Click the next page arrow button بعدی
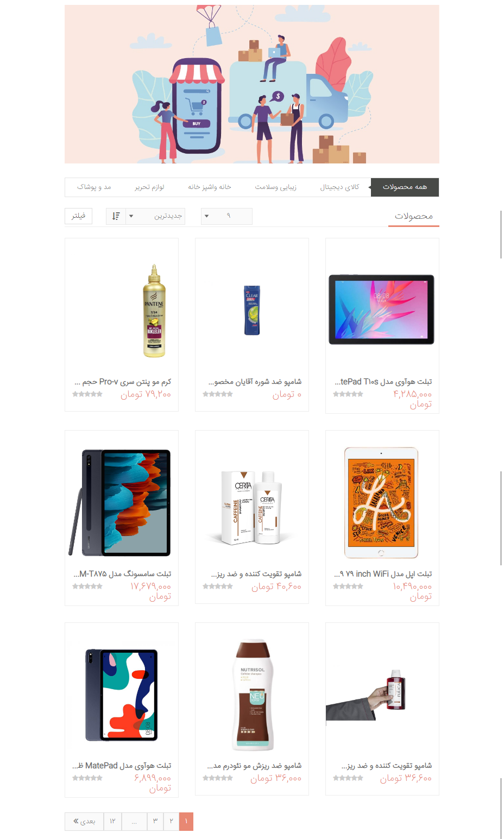 tap(84, 821)
